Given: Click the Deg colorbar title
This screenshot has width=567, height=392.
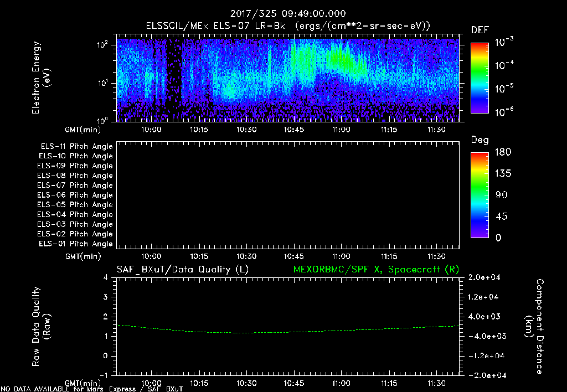Looking at the screenshot, I should click(x=480, y=140).
